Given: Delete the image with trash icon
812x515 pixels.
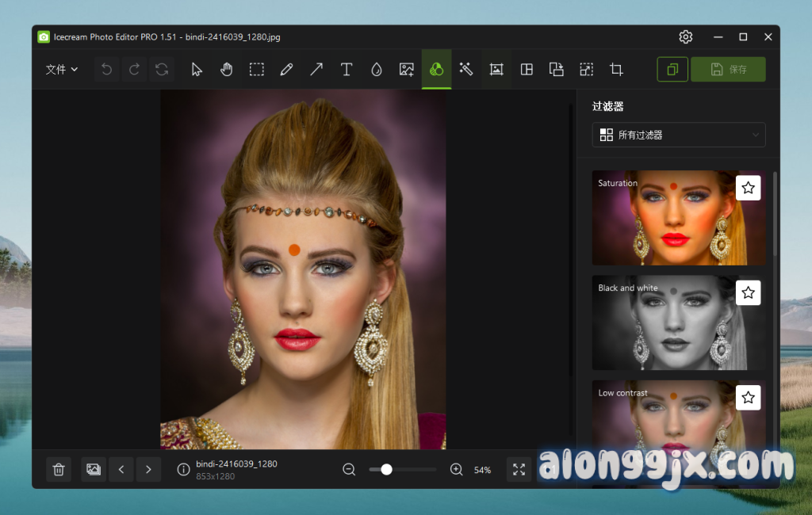Looking at the screenshot, I should coord(59,470).
